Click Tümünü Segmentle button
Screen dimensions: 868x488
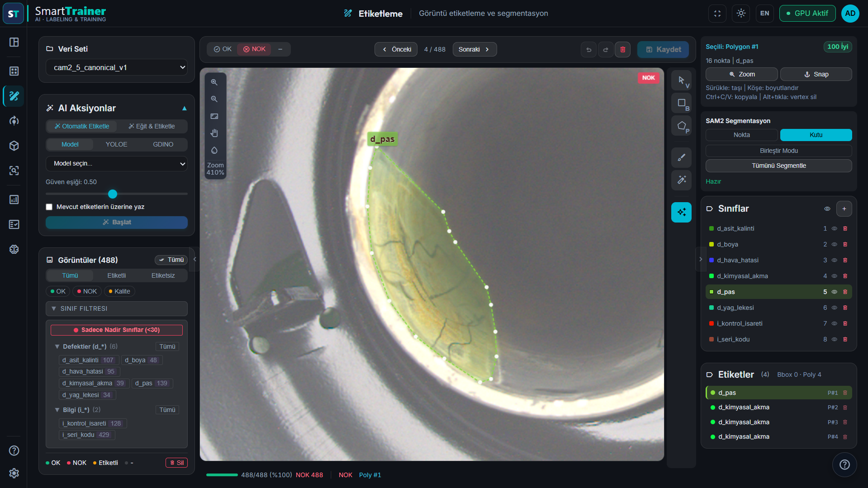(x=779, y=166)
